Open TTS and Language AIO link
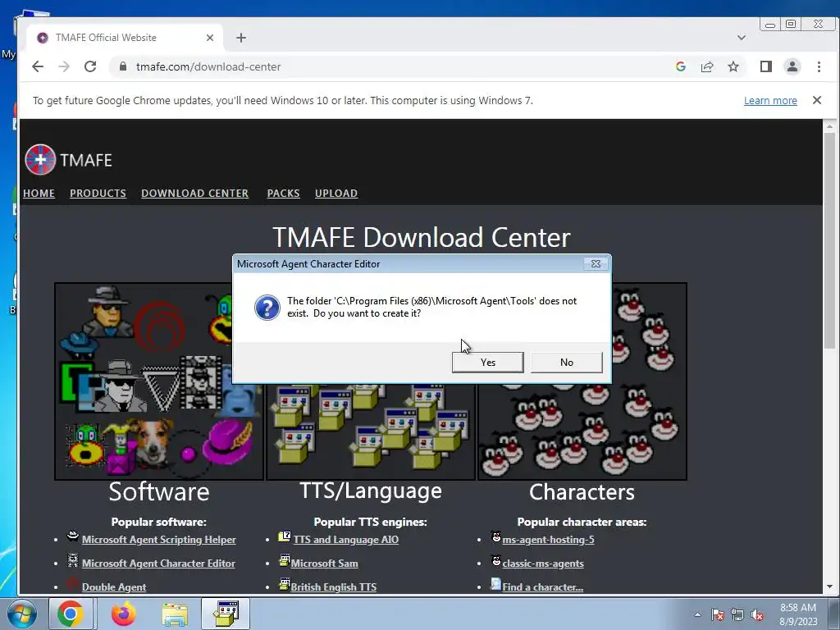840x630 pixels. (345, 540)
